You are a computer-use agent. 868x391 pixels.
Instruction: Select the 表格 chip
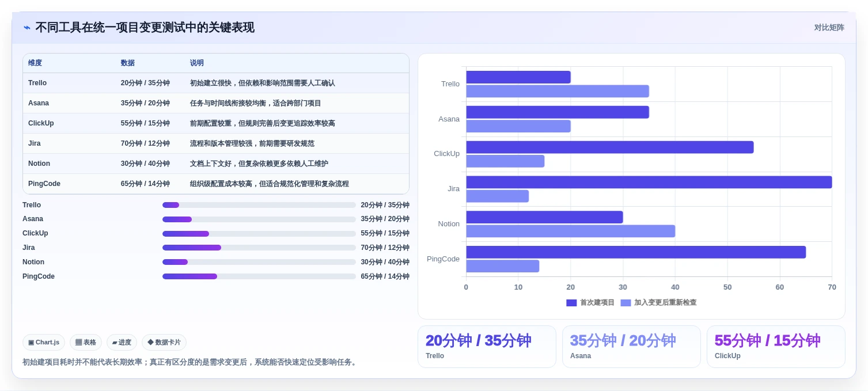[x=86, y=342]
